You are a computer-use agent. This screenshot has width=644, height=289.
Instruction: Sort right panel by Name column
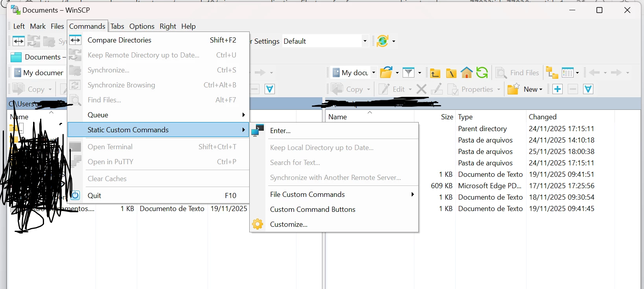tap(370, 117)
